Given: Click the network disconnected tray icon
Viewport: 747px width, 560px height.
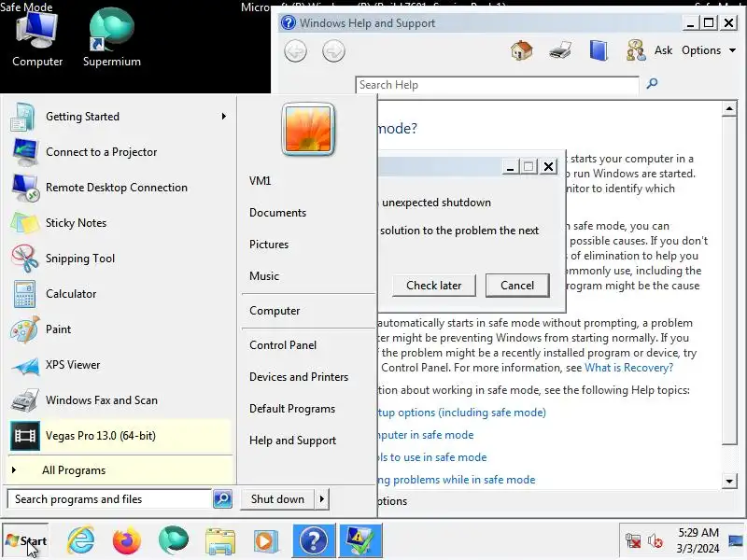Looking at the screenshot, I should [633, 541].
